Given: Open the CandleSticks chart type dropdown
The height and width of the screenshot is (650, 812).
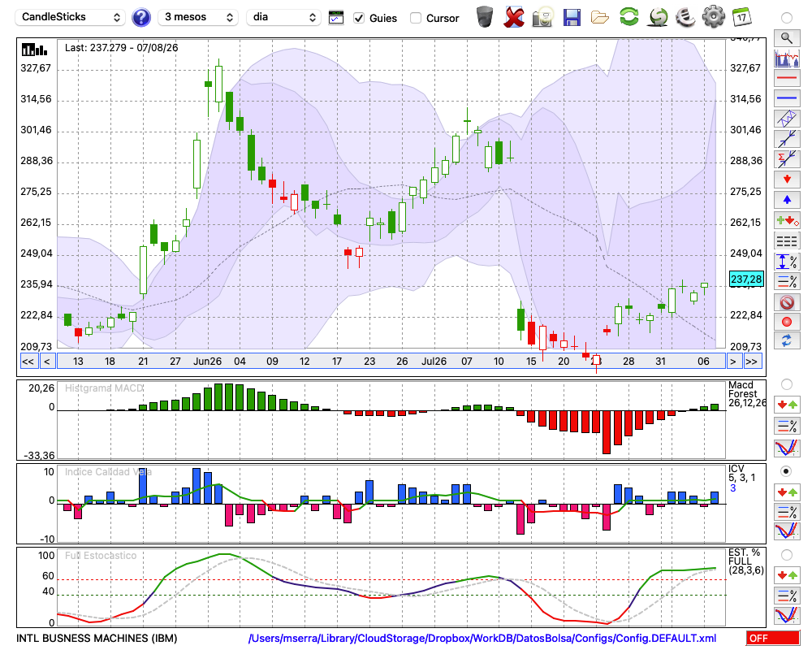Looking at the screenshot, I should click(x=71, y=17).
